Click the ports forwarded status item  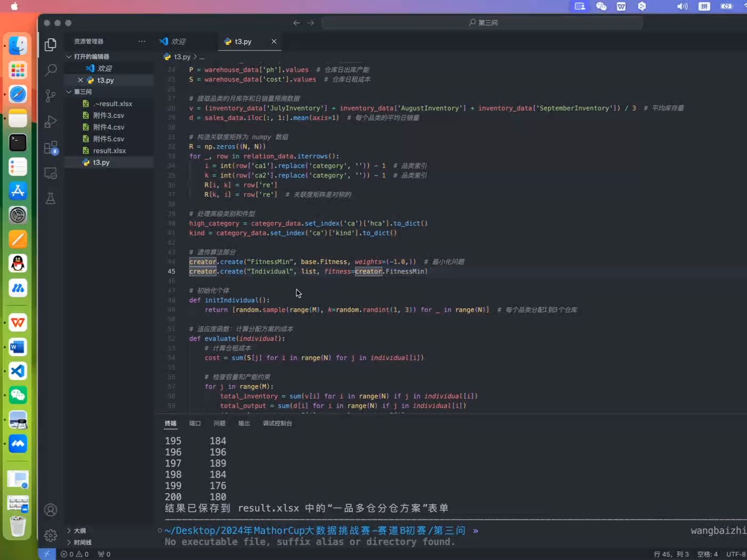[x=104, y=554]
